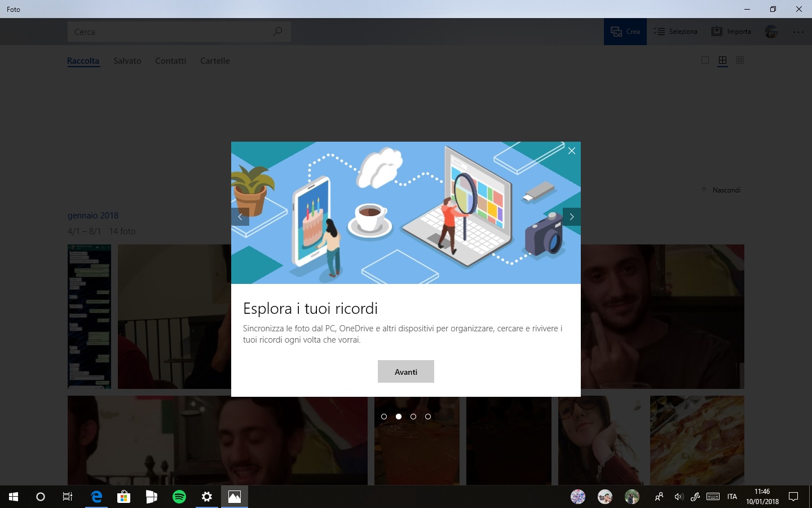
Task: Open the white file app taskbar icon
Action: [x=152, y=497]
